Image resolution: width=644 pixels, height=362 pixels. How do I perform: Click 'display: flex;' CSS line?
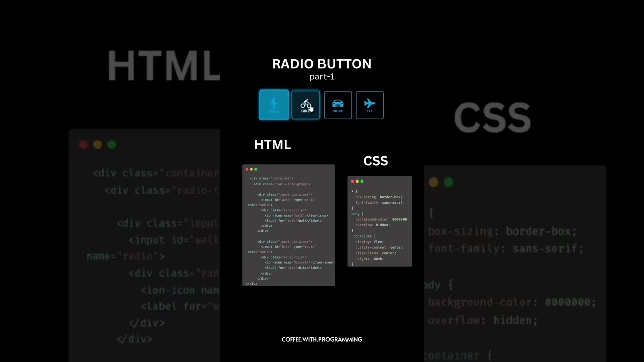370,242
